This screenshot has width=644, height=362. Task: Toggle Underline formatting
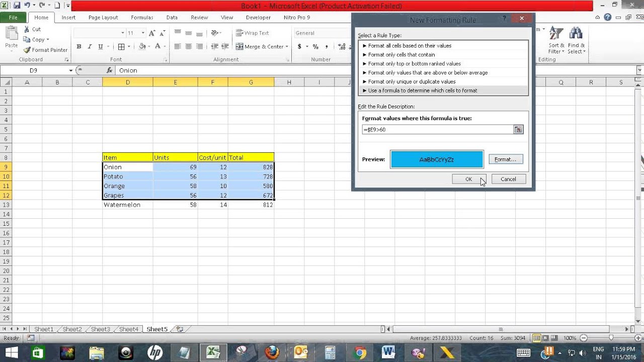101,46
